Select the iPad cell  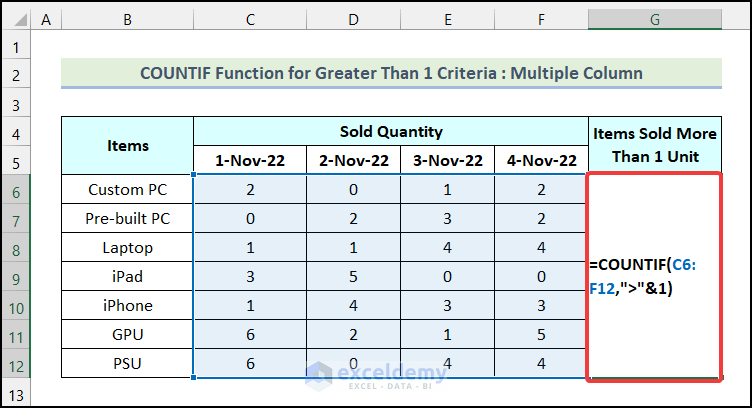click(x=127, y=276)
